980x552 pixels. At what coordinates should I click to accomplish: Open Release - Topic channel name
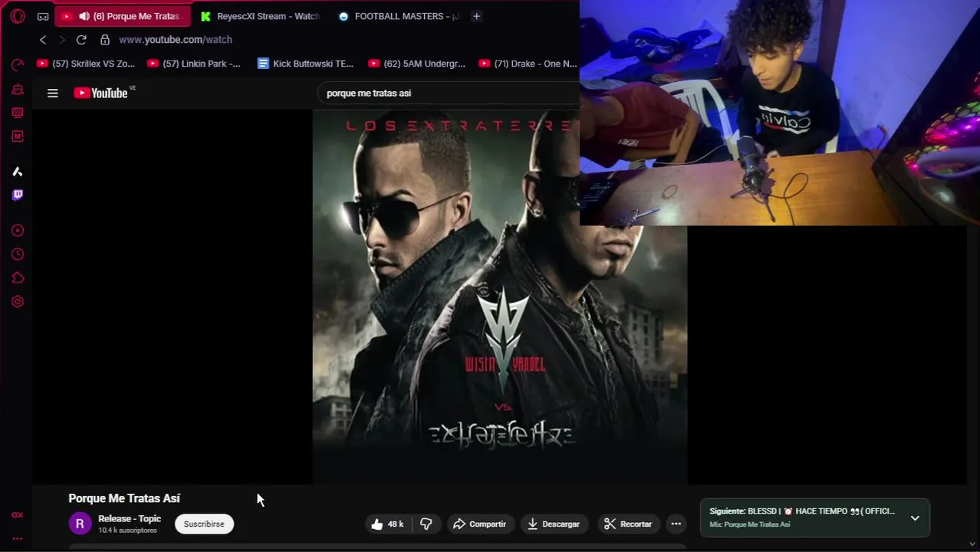[130, 519]
